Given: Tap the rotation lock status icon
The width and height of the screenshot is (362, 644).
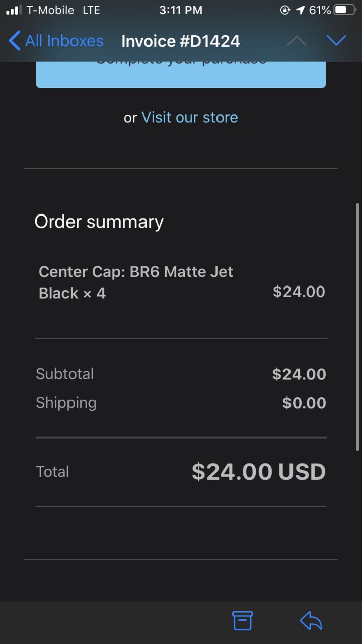Looking at the screenshot, I should [x=285, y=10].
